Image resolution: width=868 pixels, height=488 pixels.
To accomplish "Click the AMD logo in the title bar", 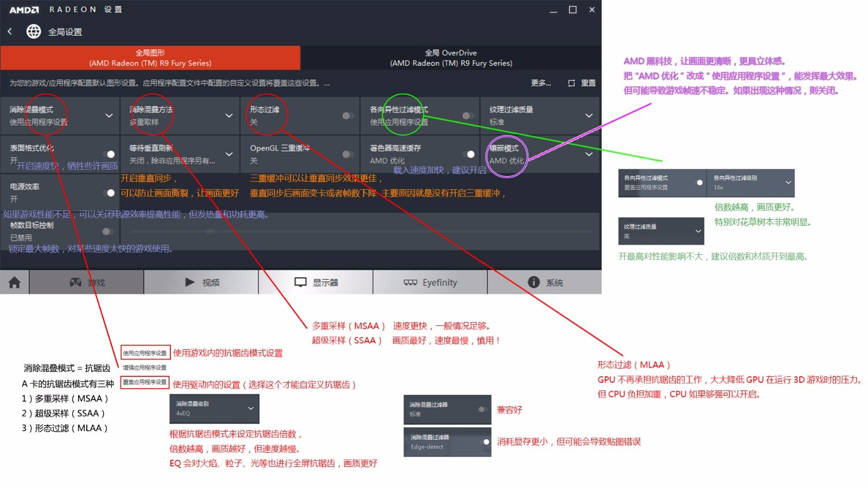I will (23, 9).
